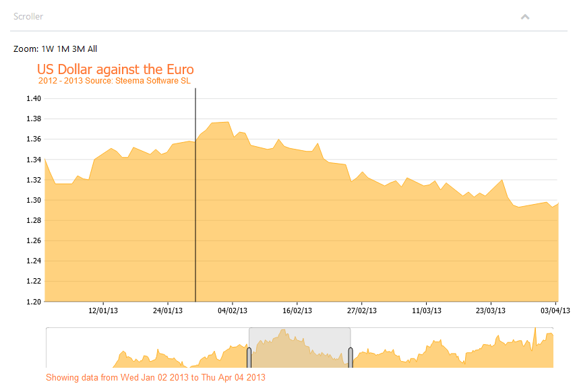Set zoom to 1W
Viewport: 577px width, 392px height.
(48, 49)
